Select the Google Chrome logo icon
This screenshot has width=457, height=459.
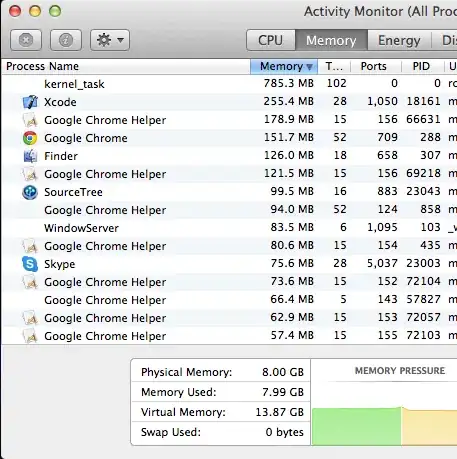pos(30,138)
